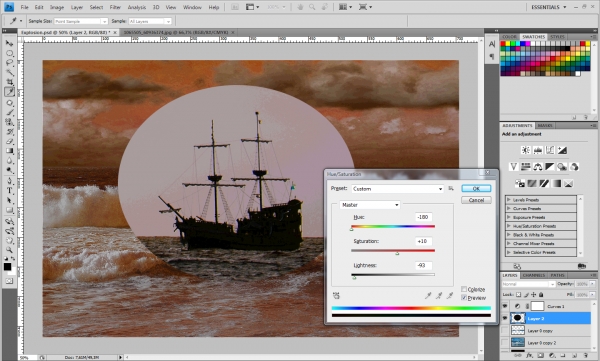Add a Vibrance adjustment

(514, 167)
